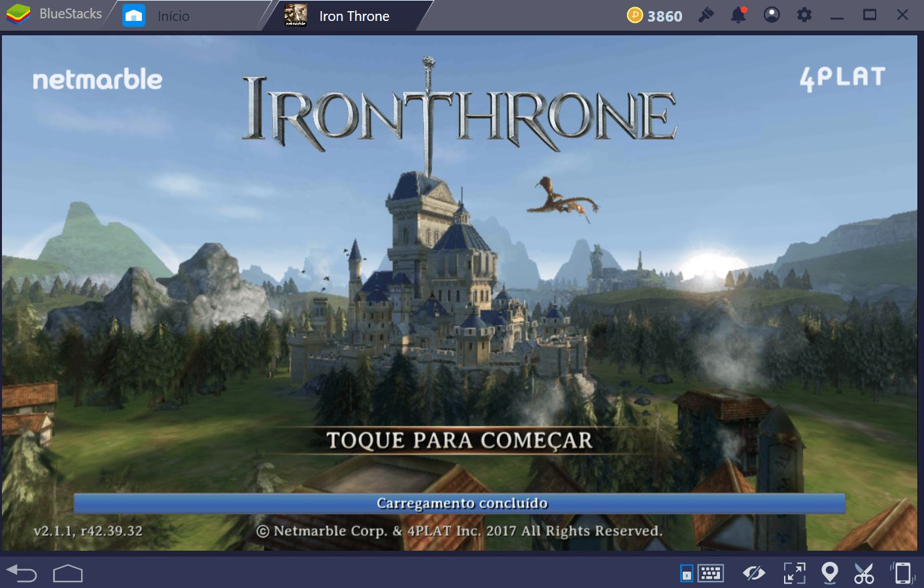
Task: Click the shake device phone icon
Action: [x=902, y=574]
